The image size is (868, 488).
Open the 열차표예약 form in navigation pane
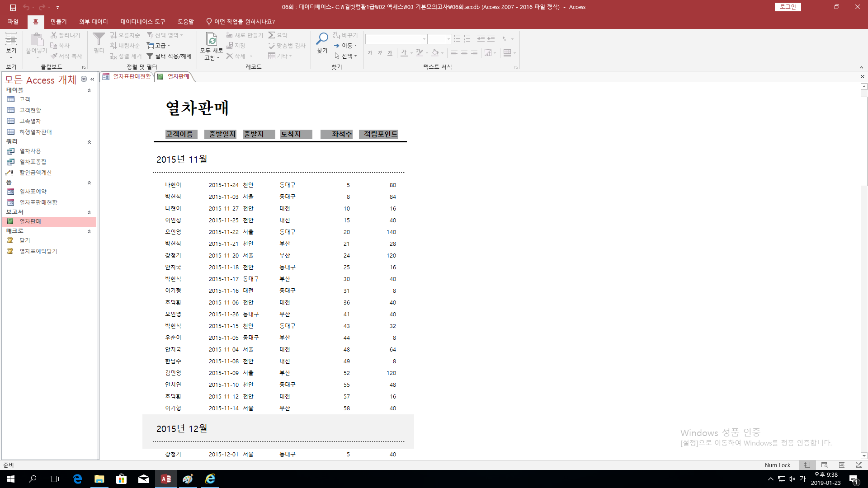33,192
